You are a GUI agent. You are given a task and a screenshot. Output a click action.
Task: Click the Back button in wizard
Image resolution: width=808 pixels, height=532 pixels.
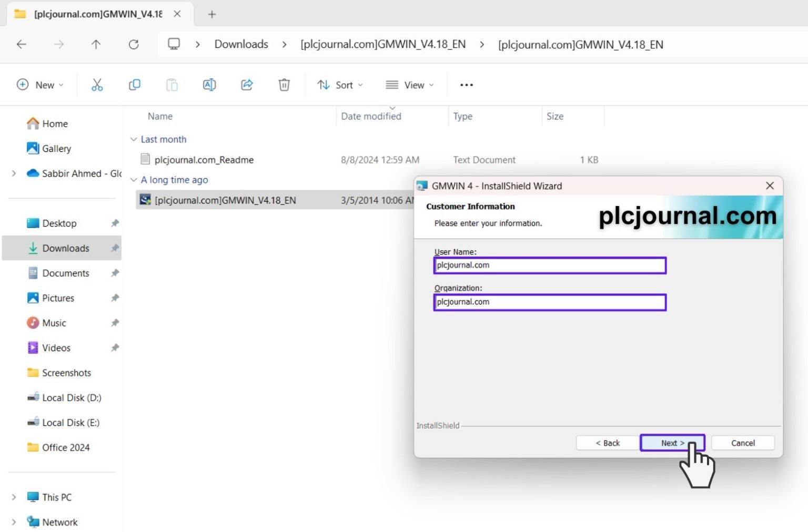point(607,443)
